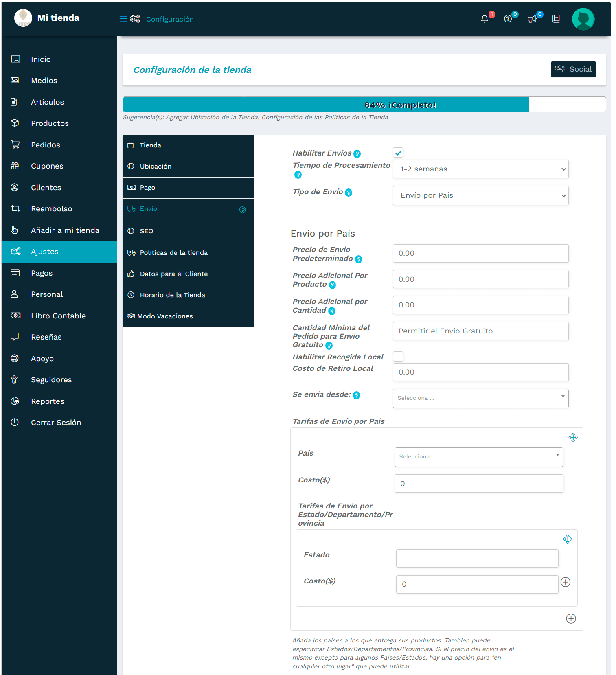Open the Se envía desde select box
Viewport: 616px width, 675px height.
click(x=481, y=398)
